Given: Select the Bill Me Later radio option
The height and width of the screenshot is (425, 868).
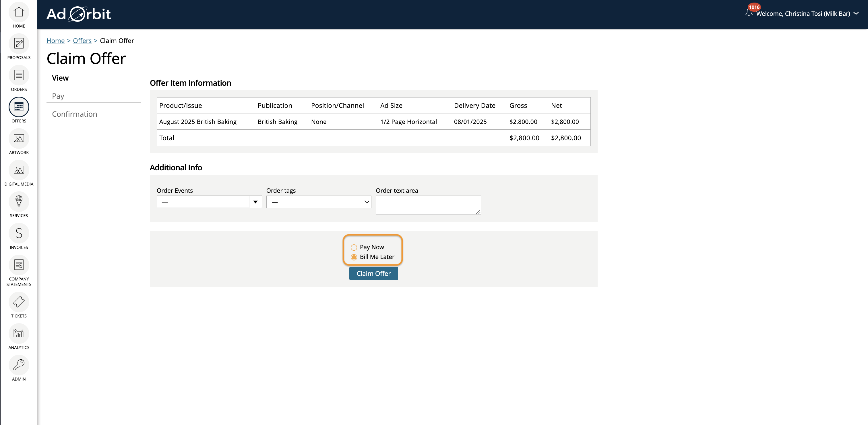Looking at the screenshot, I should tap(354, 257).
